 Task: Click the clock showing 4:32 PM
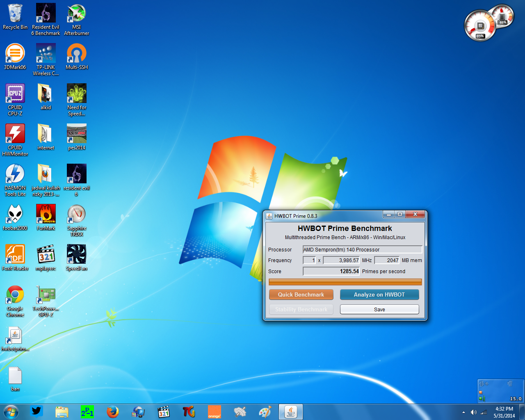(504, 412)
